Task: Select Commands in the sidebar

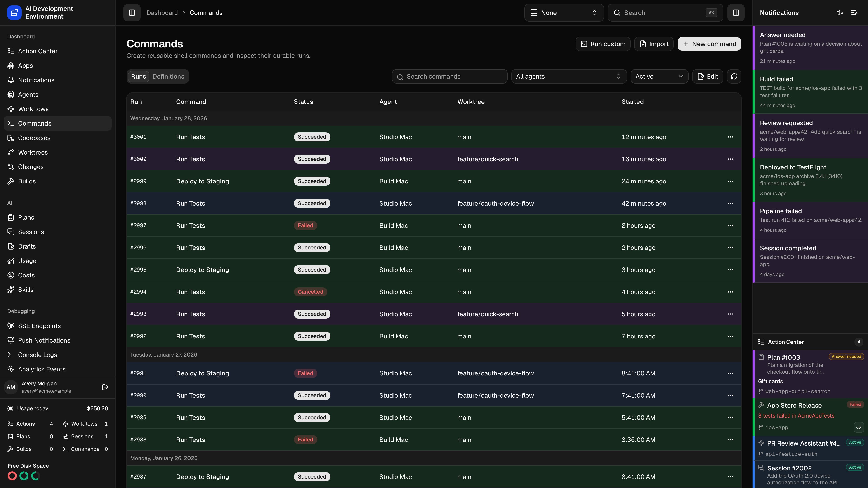Action: pos(58,124)
